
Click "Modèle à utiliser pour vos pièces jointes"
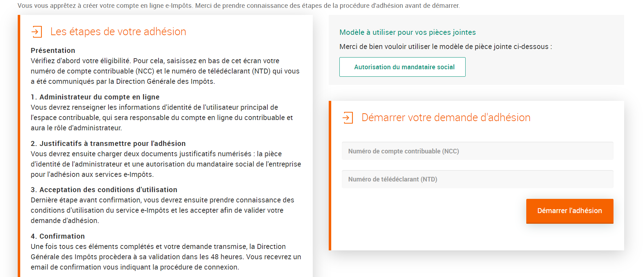(407, 32)
